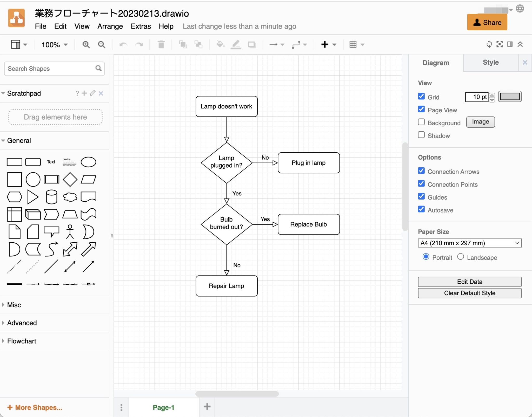Insert a new shape via the plus icon
The height and width of the screenshot is (417, 532).
325,44
